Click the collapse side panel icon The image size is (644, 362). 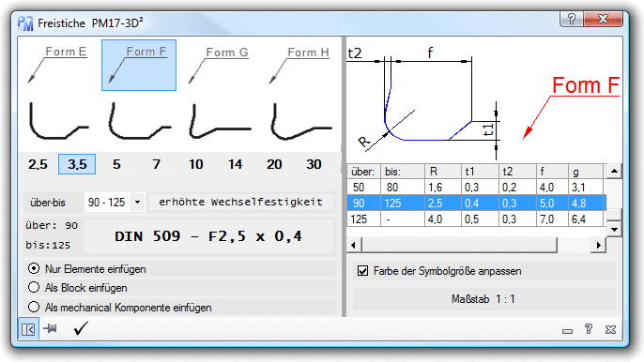coord(28,329)
